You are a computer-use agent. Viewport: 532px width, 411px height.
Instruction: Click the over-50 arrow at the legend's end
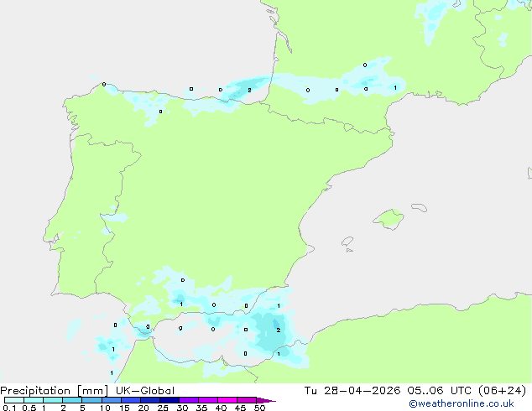click(x=266, y=400)
